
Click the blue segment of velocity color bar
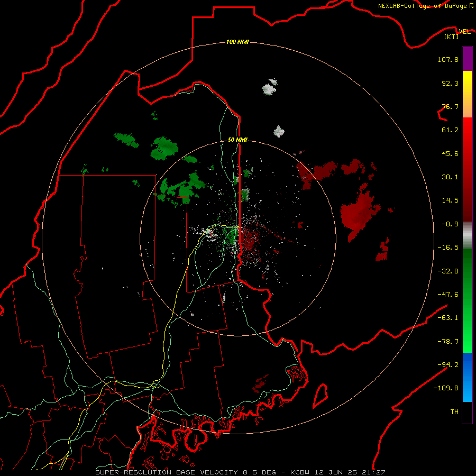(x=467, y=377)
